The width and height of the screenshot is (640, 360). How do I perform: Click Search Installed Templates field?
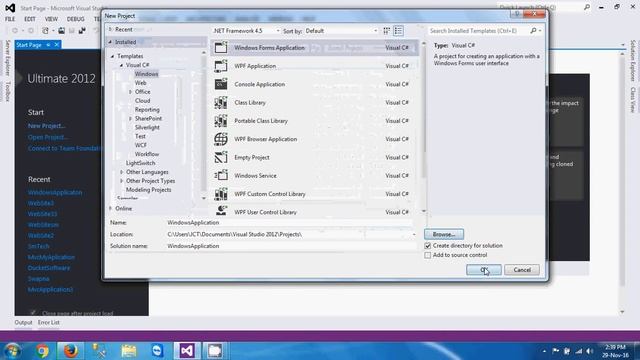pyautogui.click(x=478, y=31)
